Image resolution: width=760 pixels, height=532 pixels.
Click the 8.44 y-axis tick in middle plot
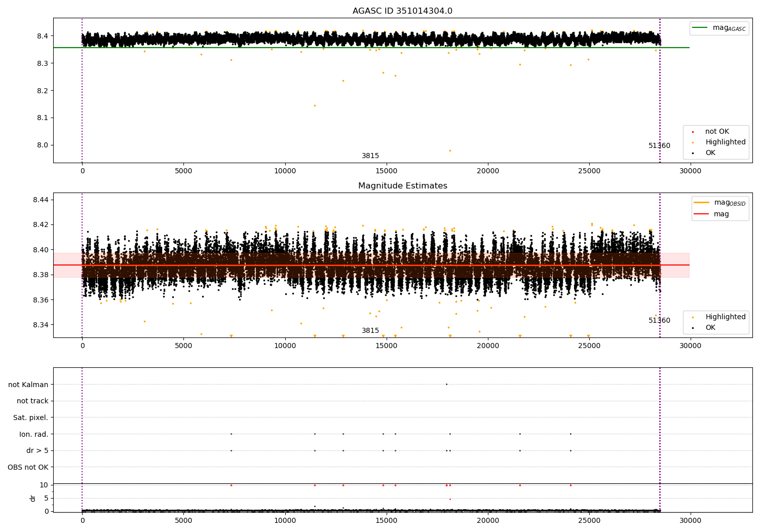pos(41,200)
